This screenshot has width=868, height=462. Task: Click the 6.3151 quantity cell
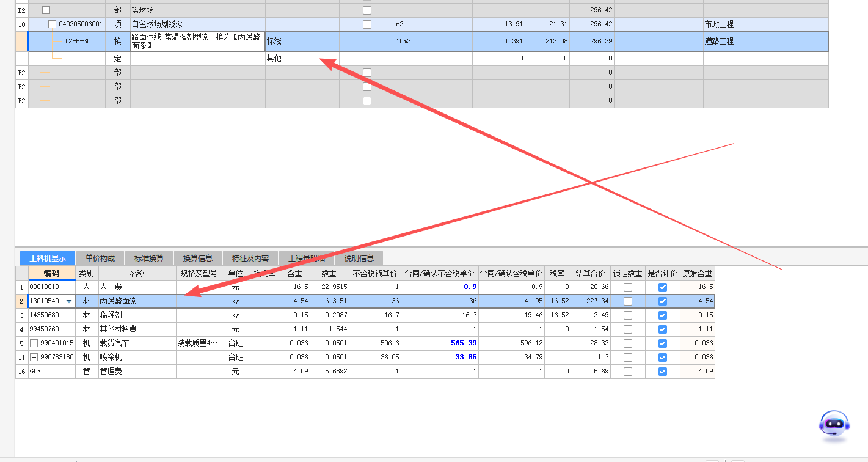point(329,301)
